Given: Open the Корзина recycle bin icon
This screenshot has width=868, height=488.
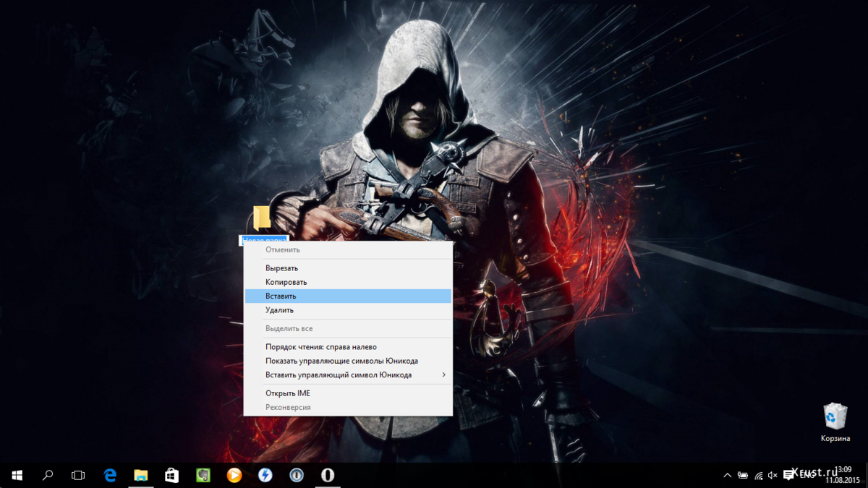Looking at the screenshot, I should pyautogui.click(x=835, y=422).
